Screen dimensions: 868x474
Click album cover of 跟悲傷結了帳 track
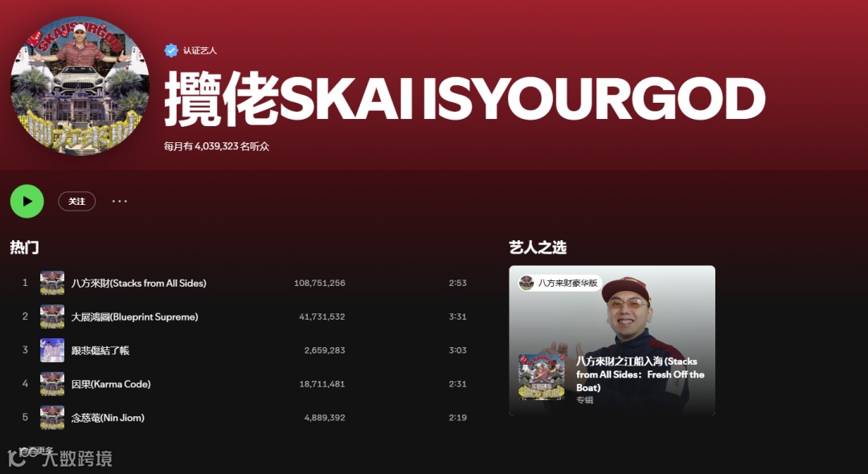[x=52, y=350]
